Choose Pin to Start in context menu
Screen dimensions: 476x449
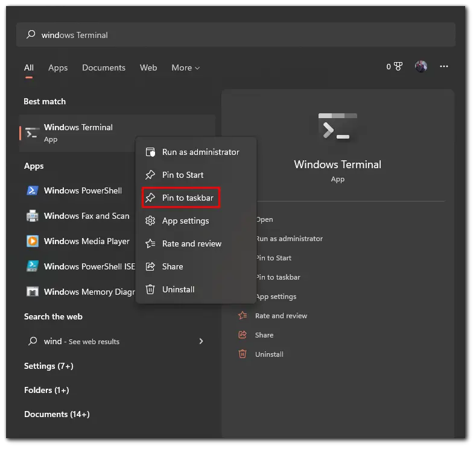[196, 175]
